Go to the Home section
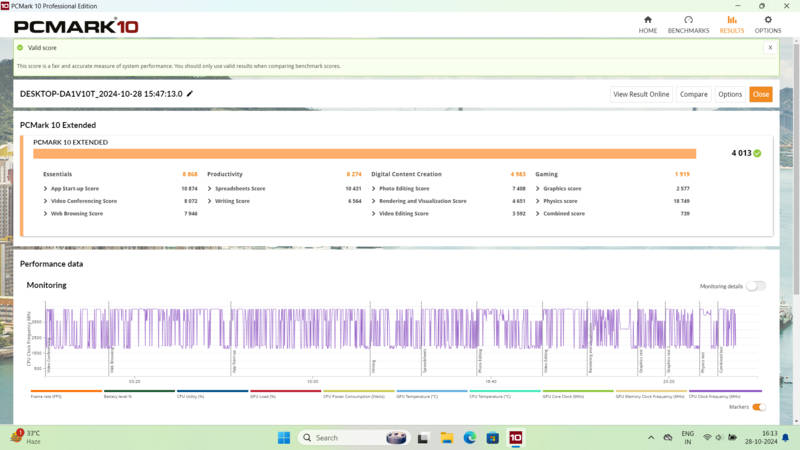Screen dimensions: 800x450 click(x=647, y=24)
